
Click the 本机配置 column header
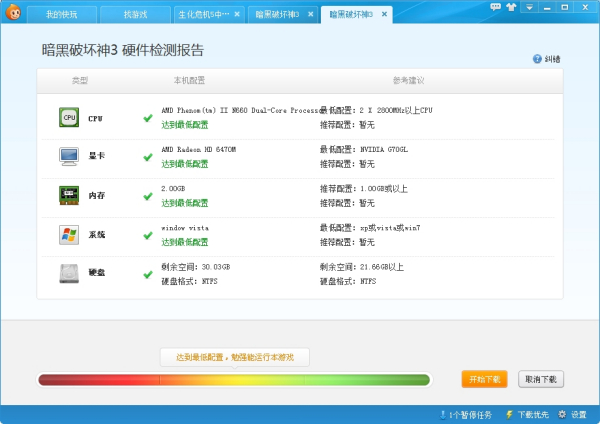point(189,80)
